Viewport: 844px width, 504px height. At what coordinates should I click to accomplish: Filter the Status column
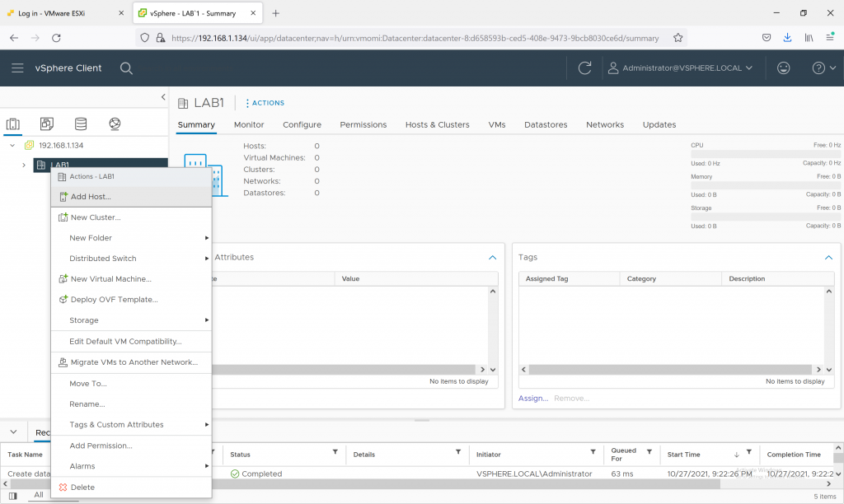(x=335, y=452)
